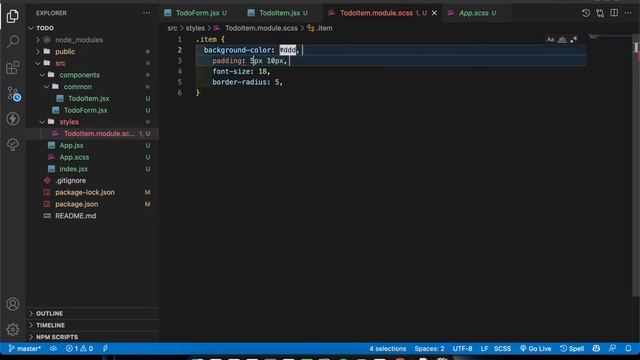Change indentation via Spaces: 2

coord(429,349)
